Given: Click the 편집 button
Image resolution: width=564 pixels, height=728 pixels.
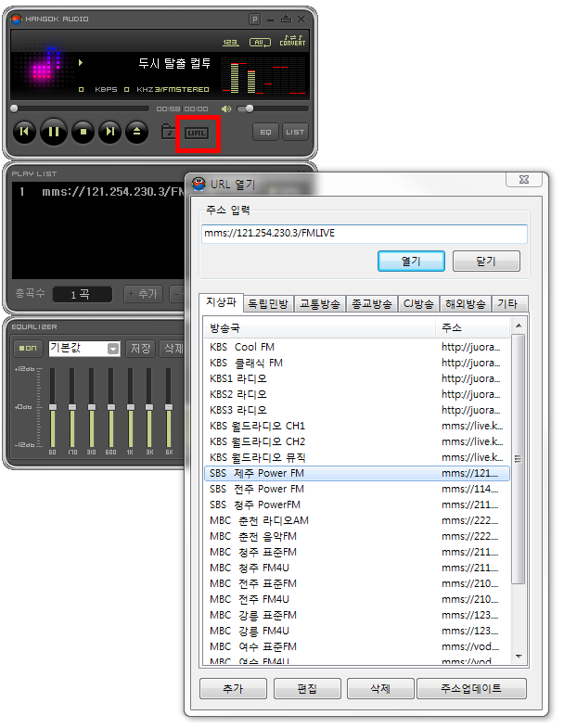Looking at the screenshot, I should (307, 688).
